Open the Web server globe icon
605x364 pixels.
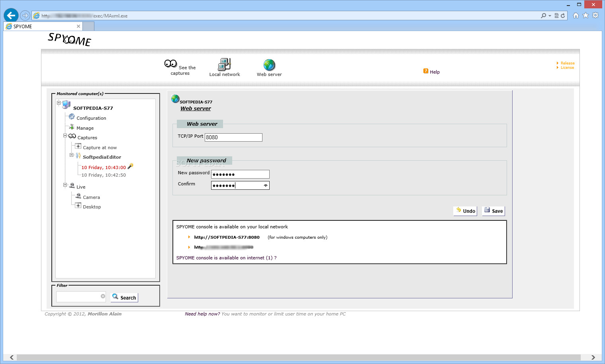coord(269,65)
